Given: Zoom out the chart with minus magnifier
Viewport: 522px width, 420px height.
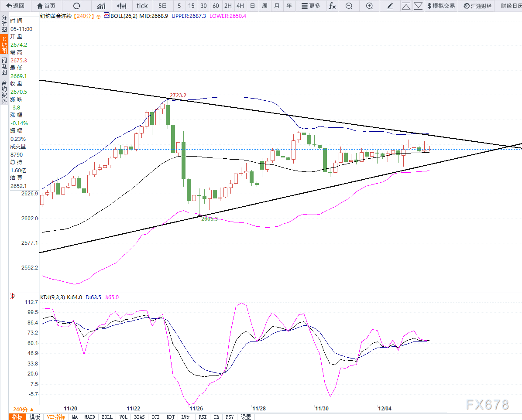Looking at the screenshot, I should coord(349,6).
